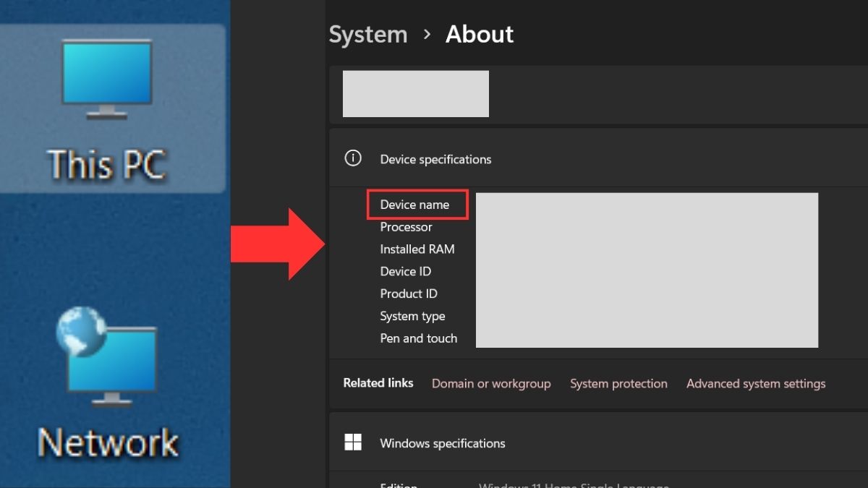Click the Pen and touch label
The width and height of the screenshot is (868, 488).
pyautogui.click(x=419, y=338)
